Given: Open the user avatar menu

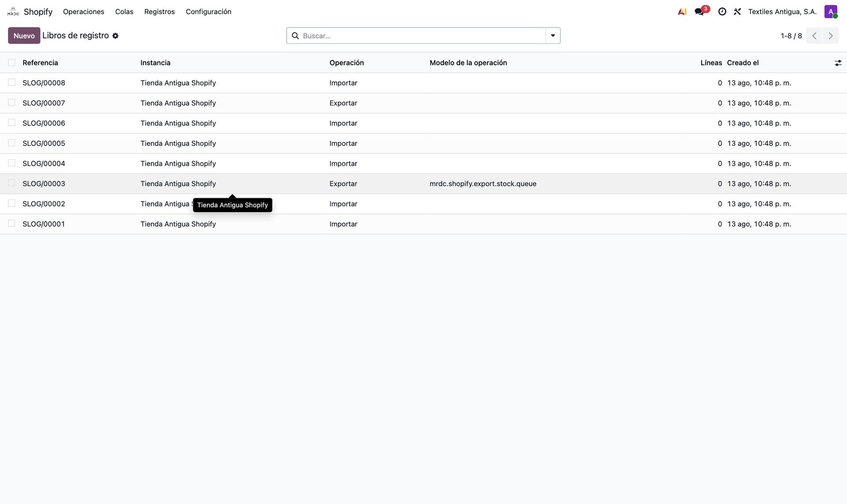Looking at the screenshot, I should pyautogui.click(x=831, y=11).
